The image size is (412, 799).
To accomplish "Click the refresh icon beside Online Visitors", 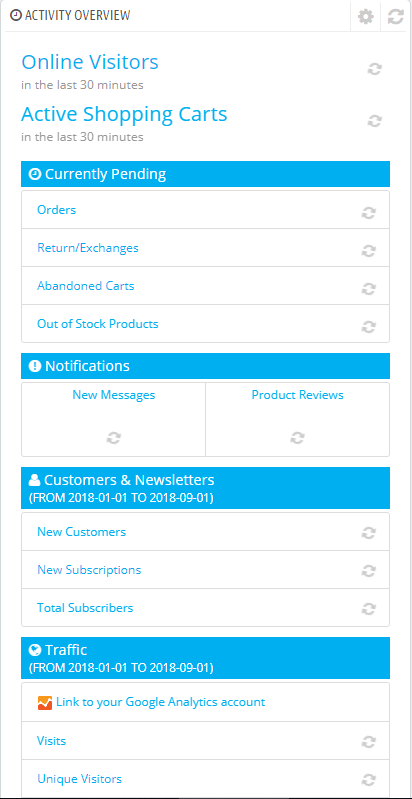I will pos(375,69).
